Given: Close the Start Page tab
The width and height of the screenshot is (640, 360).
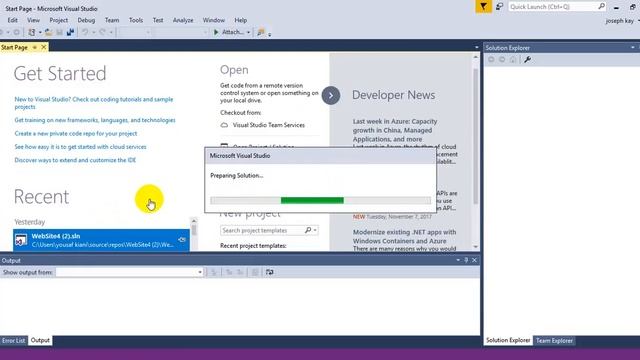Looking at the screenshot, I should (x=44, y=47).
